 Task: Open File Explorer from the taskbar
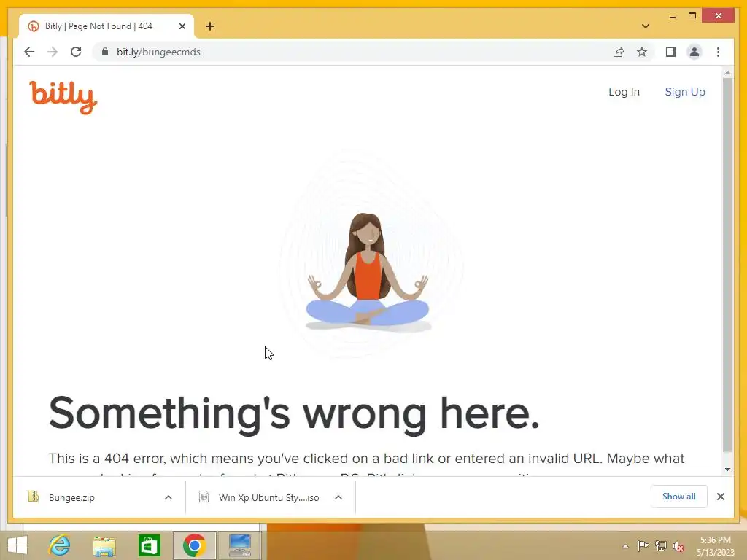(104, 545)
